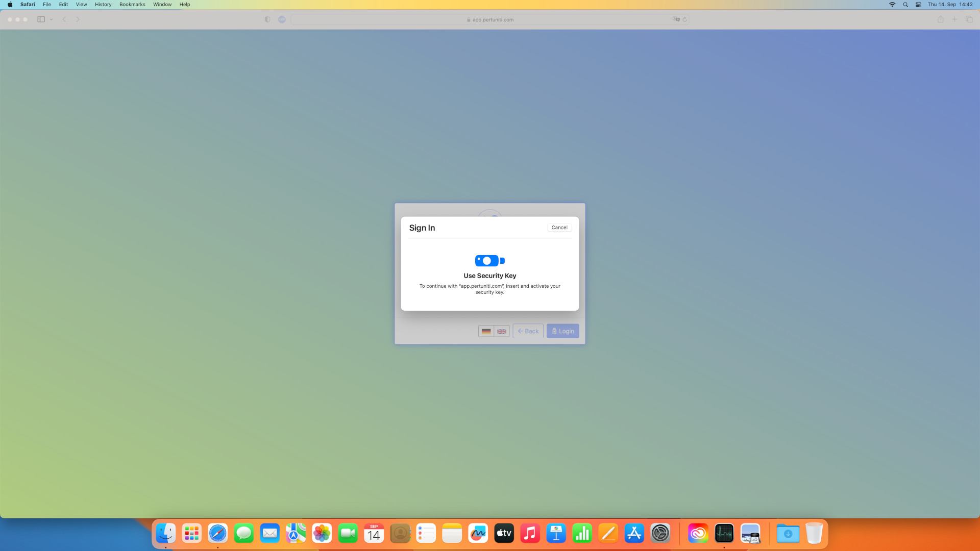Image resolution: width=980 pixels, height=551 pixels.
Task: Go to previous step with Back button
Action: point(528,331)
